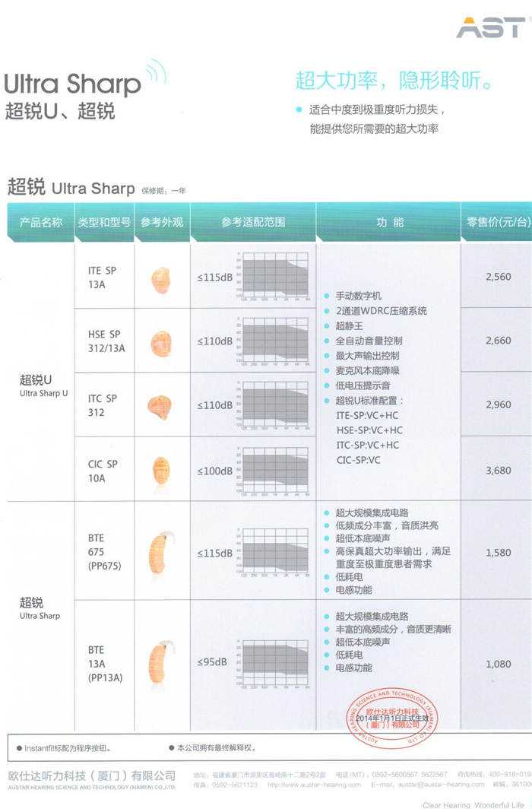Click the 产品名称 column header
This screenshot has width=532, height=809.
[x=41, y=222]
